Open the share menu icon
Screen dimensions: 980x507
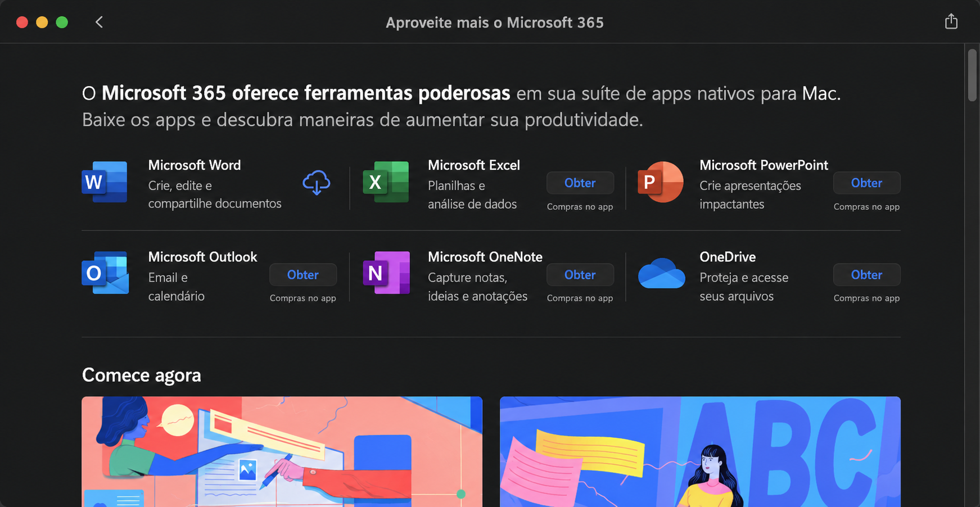point(951,21)
